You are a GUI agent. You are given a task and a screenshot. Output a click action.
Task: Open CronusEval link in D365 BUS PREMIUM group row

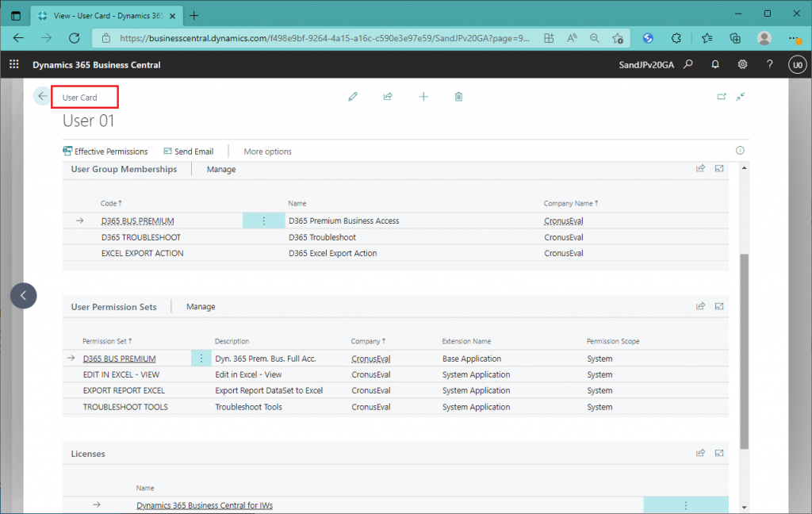point(564,221)
